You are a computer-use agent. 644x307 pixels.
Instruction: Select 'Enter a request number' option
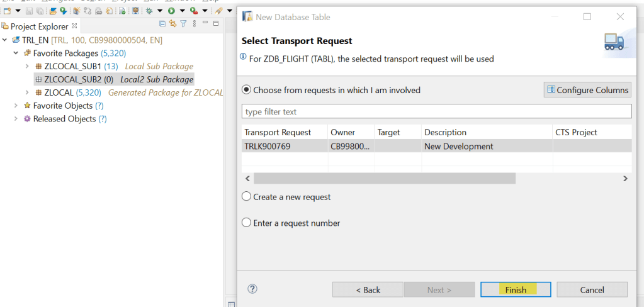click(247, 223)
